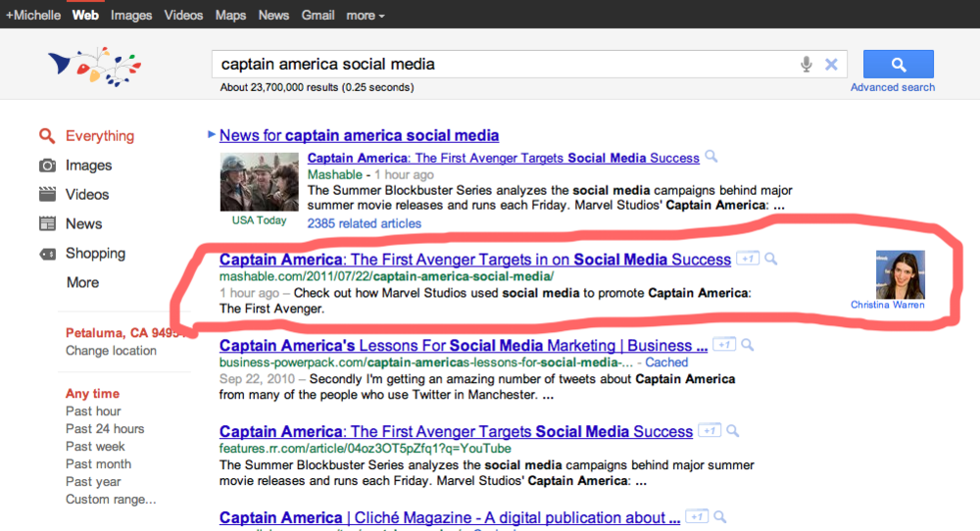This screenshot has width=980, height=531.
Task: Click the news thumbnail image of soldiers
Action: tap(260, 182)
